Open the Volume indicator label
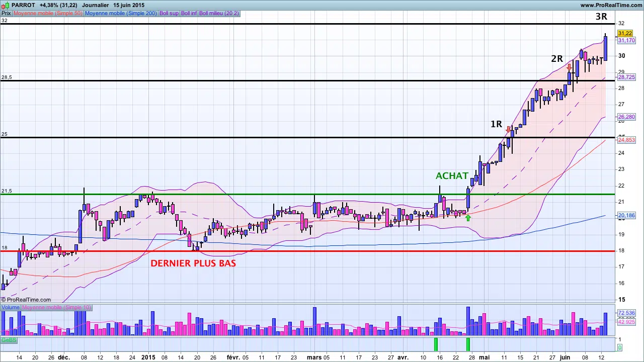Viewport: 644px width, 362px height. click(x=10, y=307)
